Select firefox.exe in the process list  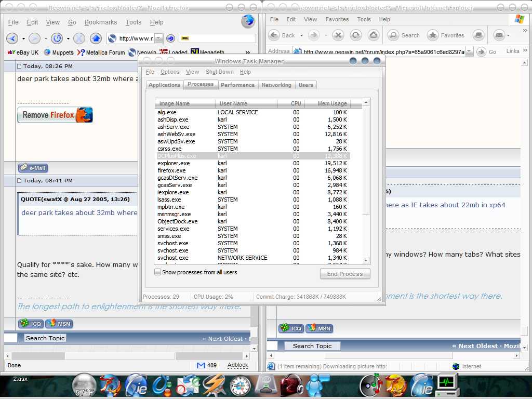[171, 170]
